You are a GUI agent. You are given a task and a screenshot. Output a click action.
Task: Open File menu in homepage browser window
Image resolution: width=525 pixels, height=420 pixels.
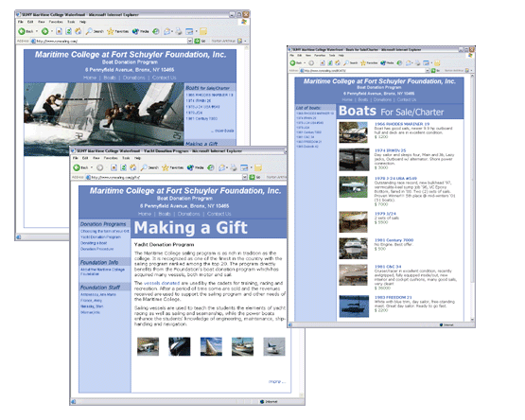coord(21,22)
